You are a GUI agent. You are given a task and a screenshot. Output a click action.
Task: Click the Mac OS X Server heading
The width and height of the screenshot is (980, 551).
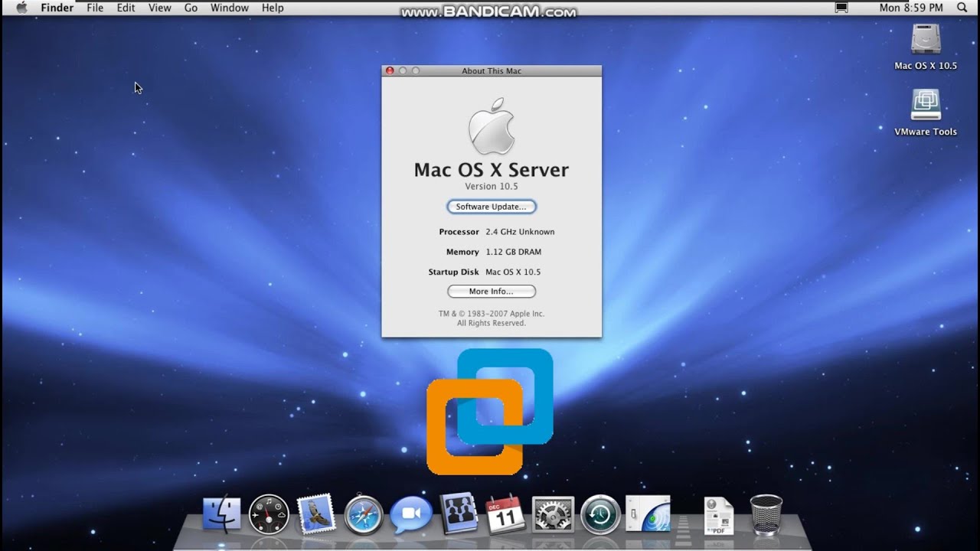point(492,170)
